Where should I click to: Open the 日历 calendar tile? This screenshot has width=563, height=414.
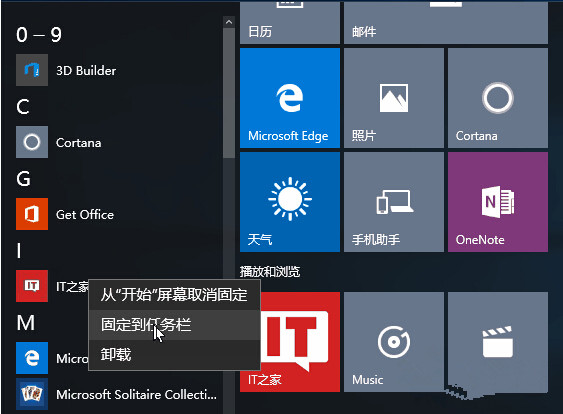(x=290, y=22)
